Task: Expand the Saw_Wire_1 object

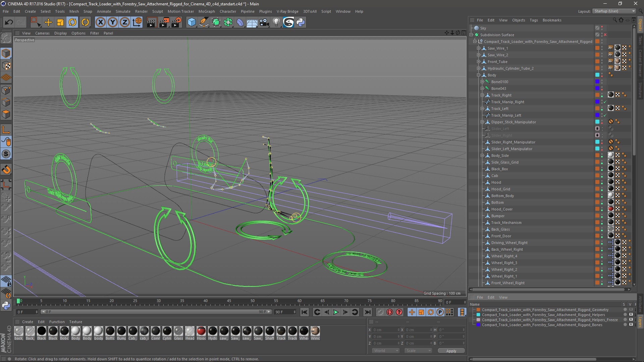Action: tap(479, 48)
